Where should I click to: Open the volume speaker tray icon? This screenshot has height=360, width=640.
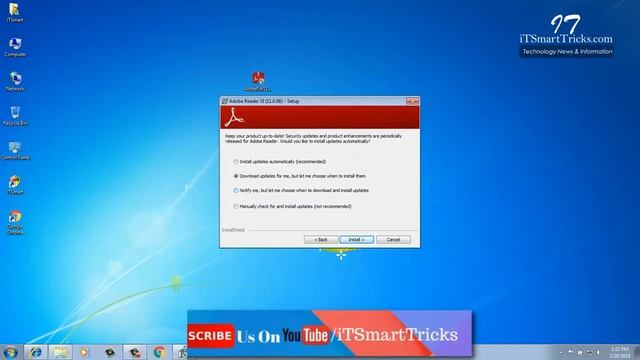pyautogui.click(x=599, y=352)
